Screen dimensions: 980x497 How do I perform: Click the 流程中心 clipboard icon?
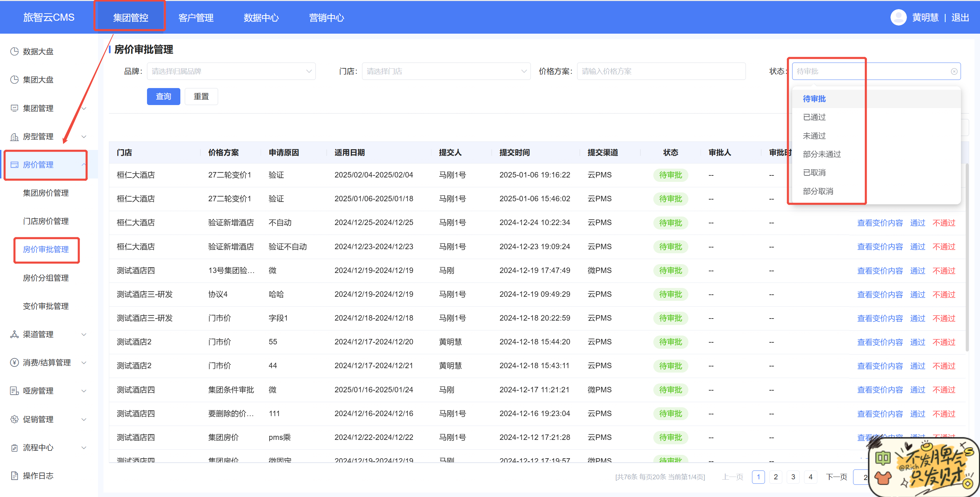14,448
